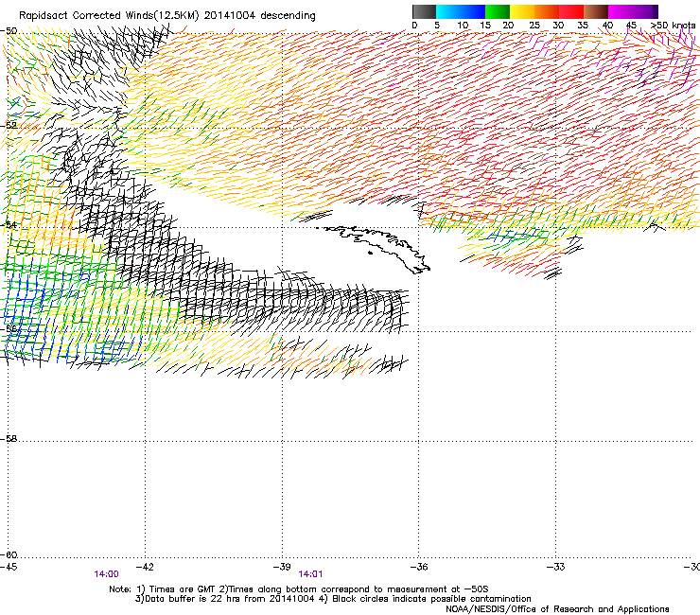
Task: Click the gray 0-5 knots color segment
Action: [x=424, y=11]
